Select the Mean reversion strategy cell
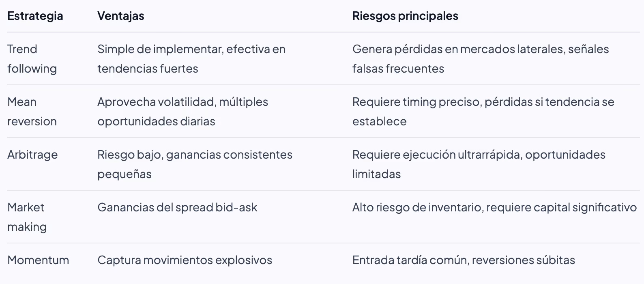The image size is (644, 284). (x=32, y=112)
